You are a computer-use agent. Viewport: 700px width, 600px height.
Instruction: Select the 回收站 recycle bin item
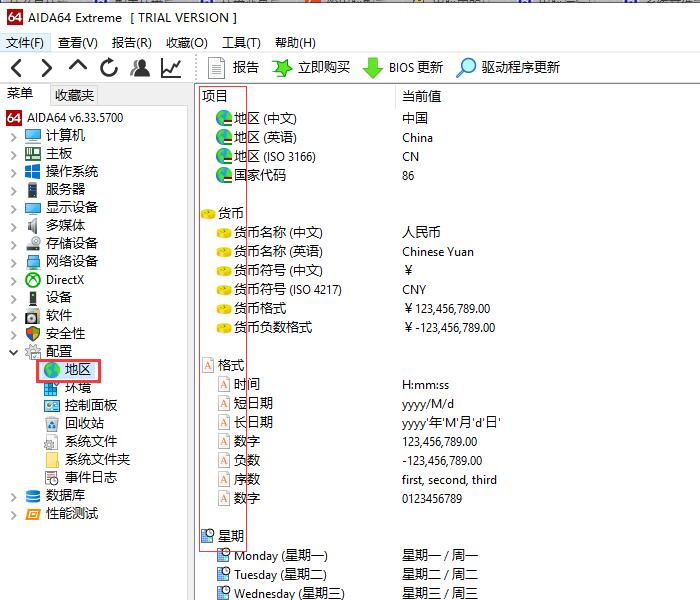point(74,424)
